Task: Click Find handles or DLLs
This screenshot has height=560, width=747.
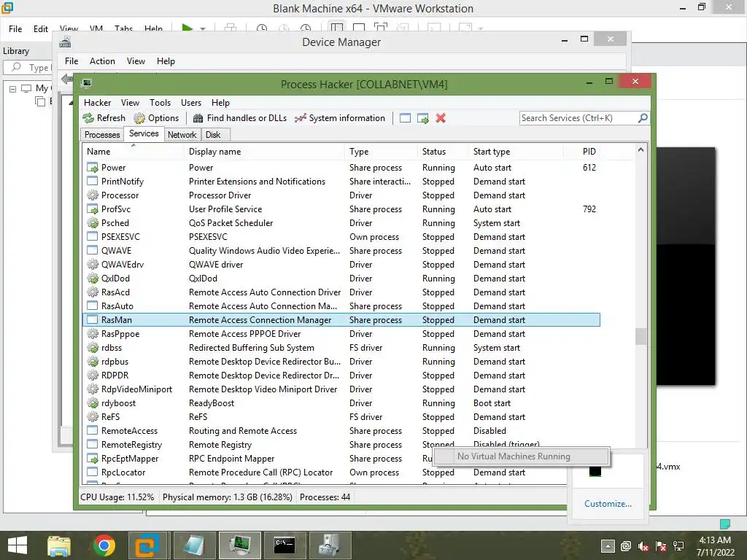Action: click(x=239, y=118)
